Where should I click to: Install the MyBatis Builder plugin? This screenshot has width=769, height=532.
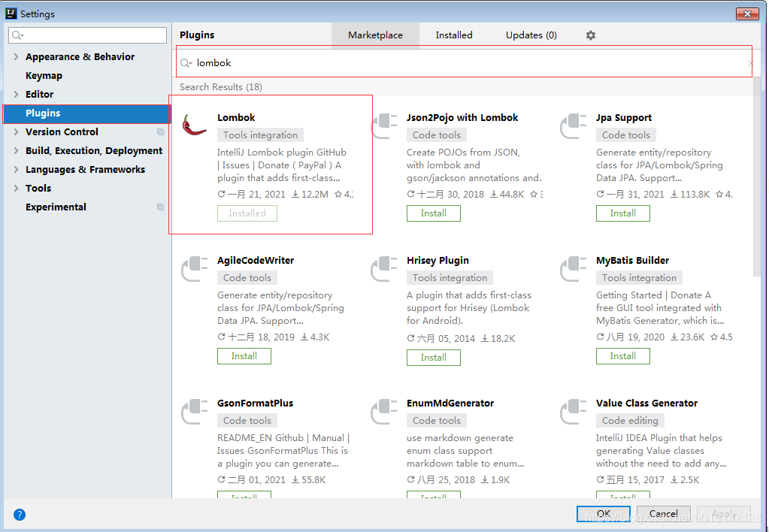pyautogui.click(x=623, y=356)
